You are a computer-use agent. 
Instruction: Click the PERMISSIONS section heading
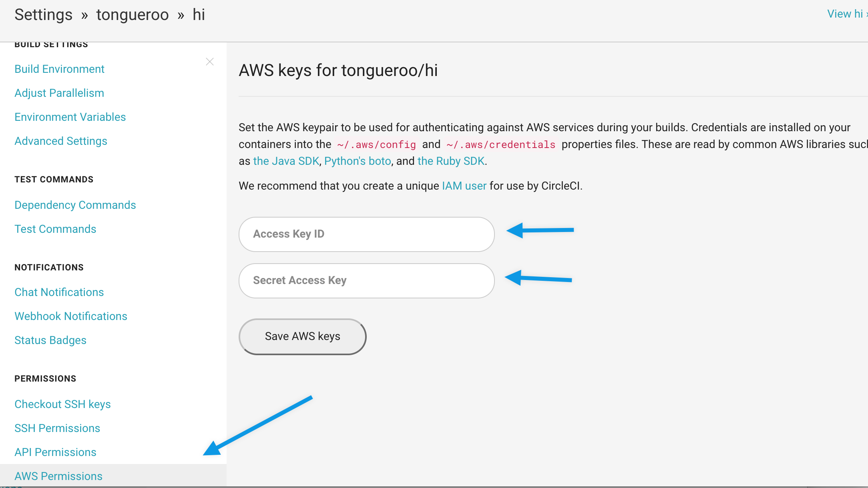(45, 378)
